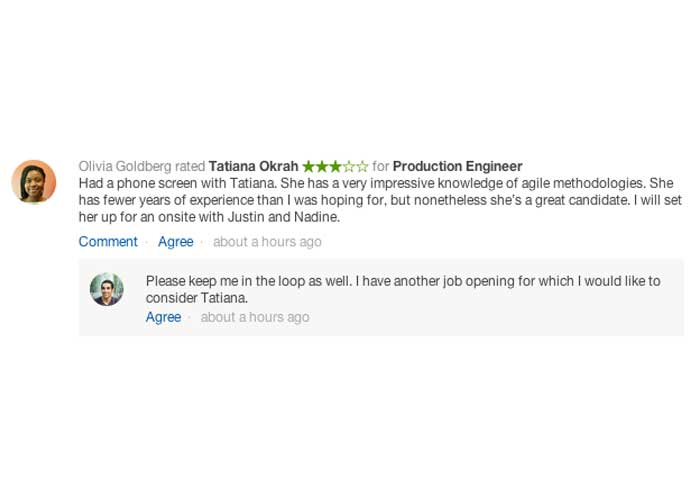Click the second green rating star
The image size is (700, 500).
[x=322, y=167]
